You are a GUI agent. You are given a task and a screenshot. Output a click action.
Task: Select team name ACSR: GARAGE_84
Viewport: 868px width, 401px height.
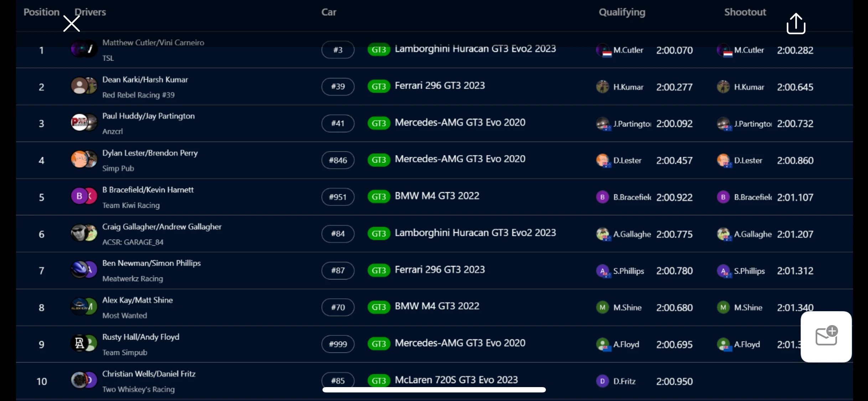coord(133,242)
